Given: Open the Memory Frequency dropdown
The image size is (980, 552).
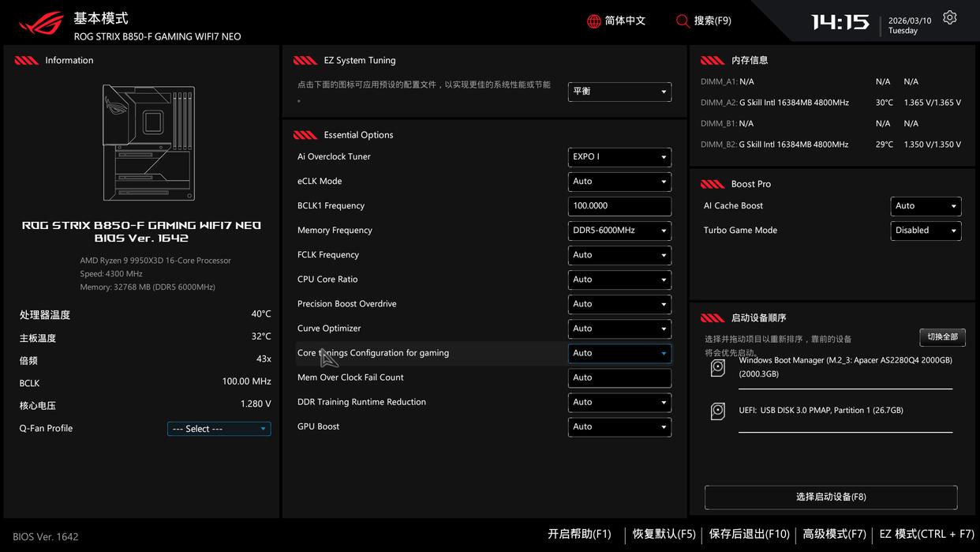Looking at the screenshot, I should [x=619, y=231].
